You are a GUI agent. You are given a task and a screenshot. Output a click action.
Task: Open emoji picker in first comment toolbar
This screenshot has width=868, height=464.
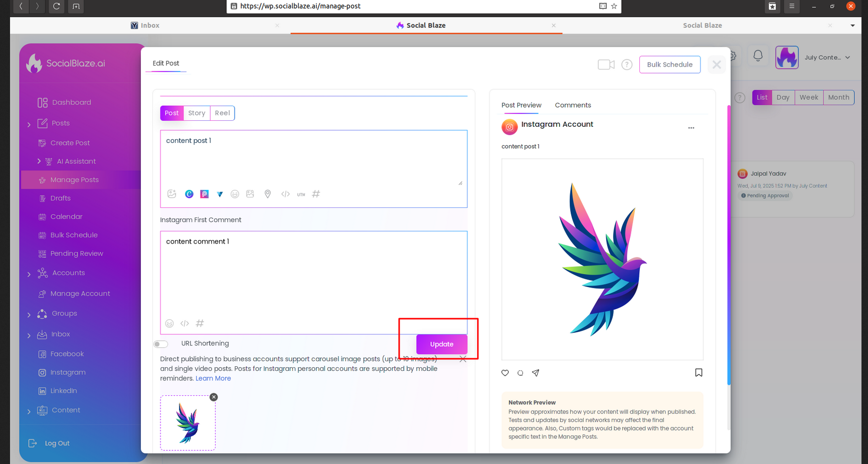(x=169, y=324)
